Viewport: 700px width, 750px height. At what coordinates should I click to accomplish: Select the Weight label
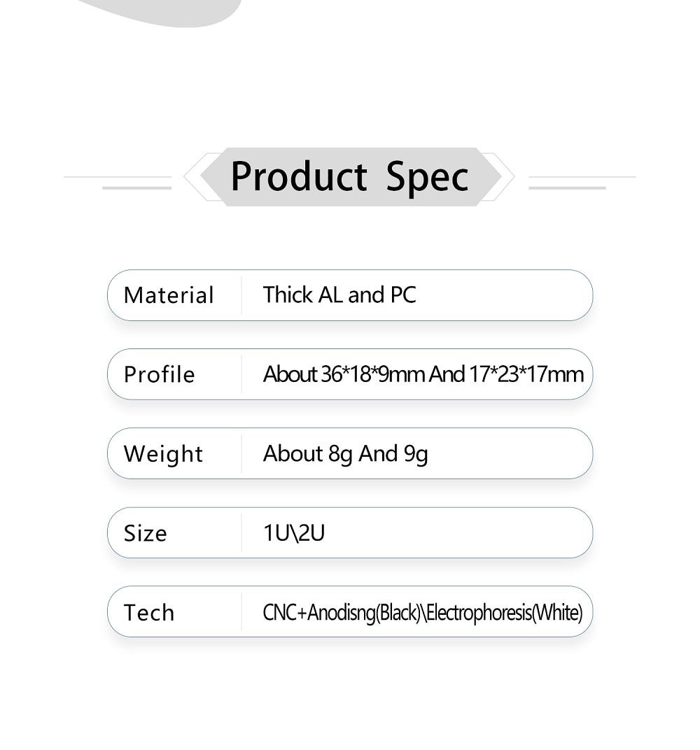(x=163, y=454)
